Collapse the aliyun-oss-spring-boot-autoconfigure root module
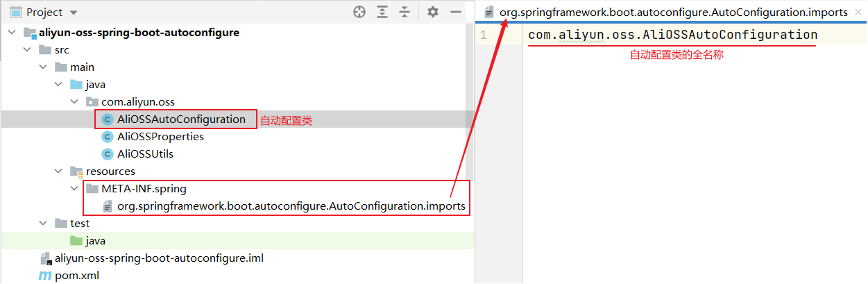Screen dimensions: 868x284 click(12, 33)
